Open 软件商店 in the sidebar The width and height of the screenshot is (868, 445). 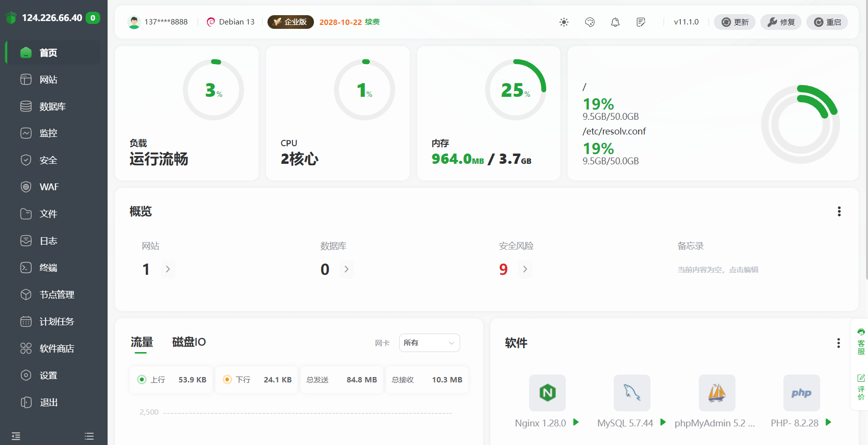click(57, 349)
